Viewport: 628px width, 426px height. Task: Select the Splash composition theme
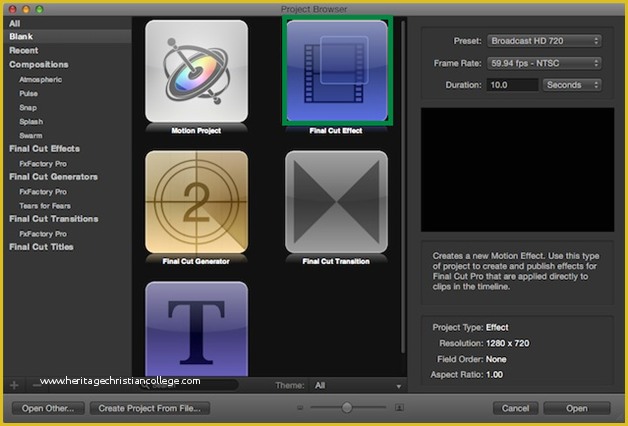click(x=31, y=122)
